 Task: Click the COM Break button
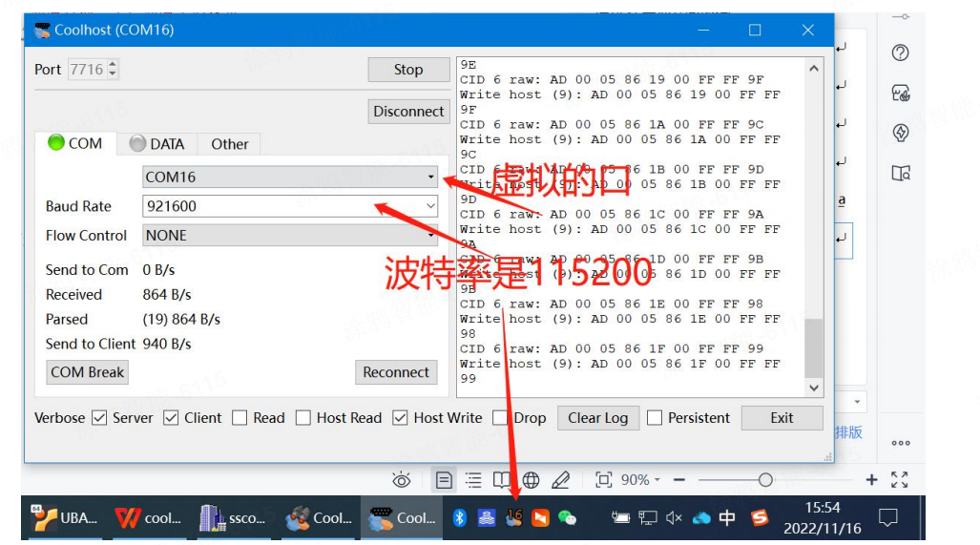pos(88,372)
